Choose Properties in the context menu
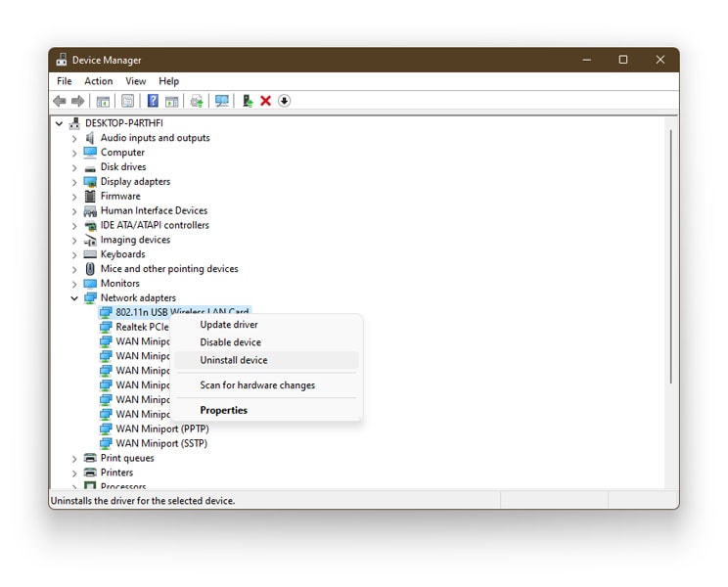Image resolution: width=728 pixels, height=587 pixels. (x=266, y=410)
